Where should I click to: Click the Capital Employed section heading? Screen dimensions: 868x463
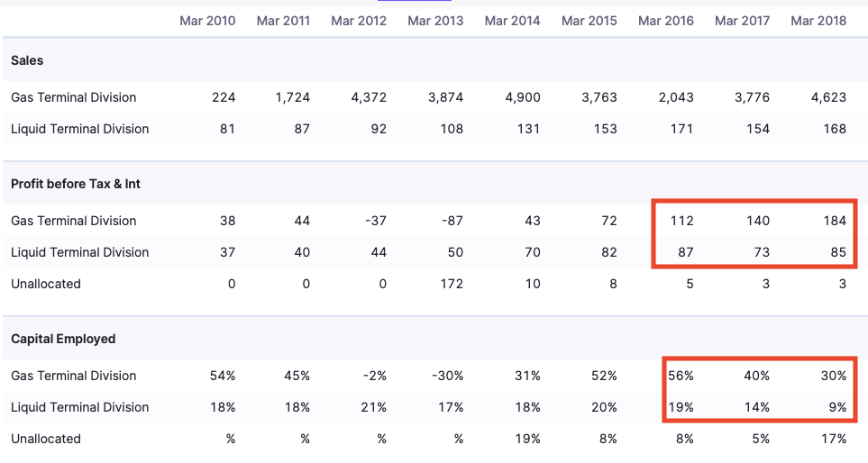(x=63, y=339)
